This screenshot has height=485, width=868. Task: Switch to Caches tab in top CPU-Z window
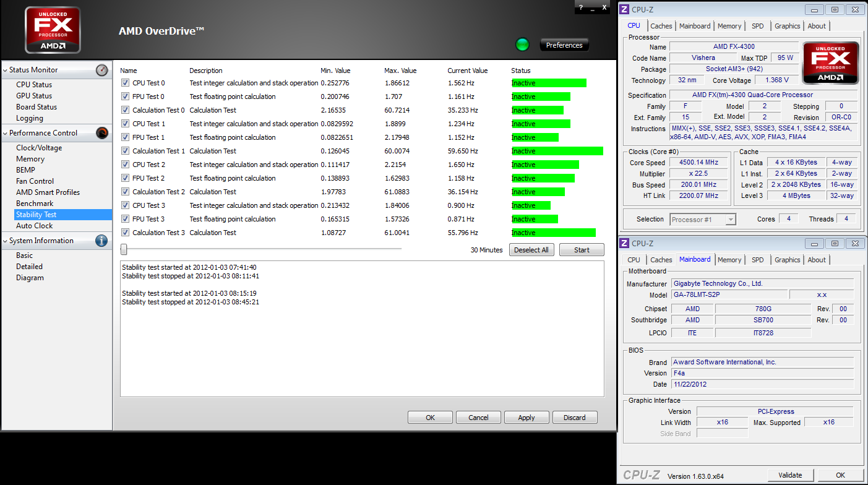tap(661, 26)
